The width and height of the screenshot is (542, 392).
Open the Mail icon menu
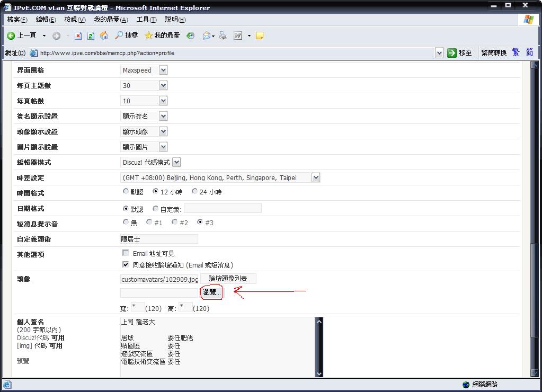(206, 36)
